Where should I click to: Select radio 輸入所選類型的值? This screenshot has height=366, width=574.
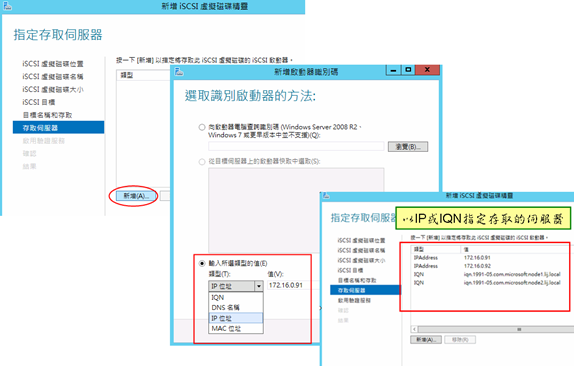tap(202, 263)
